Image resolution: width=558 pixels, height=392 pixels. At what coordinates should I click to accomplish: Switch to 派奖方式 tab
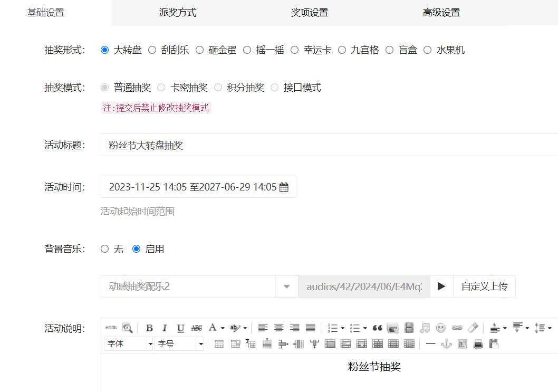click(177, 13)
